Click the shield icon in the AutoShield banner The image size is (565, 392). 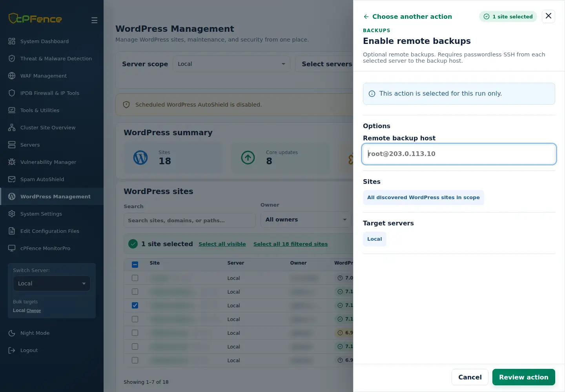(x=126, y=105)
